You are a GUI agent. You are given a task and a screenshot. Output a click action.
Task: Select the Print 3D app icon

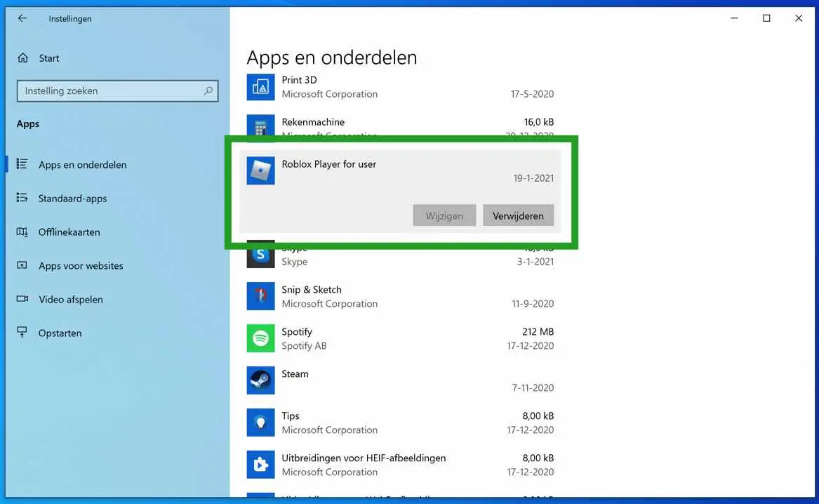click(260, 87)
